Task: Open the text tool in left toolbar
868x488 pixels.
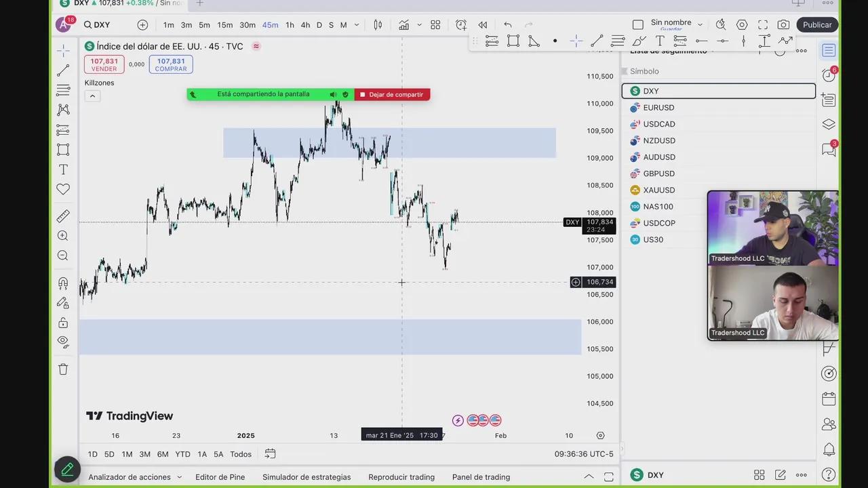Action: click(x=63, y=169)
